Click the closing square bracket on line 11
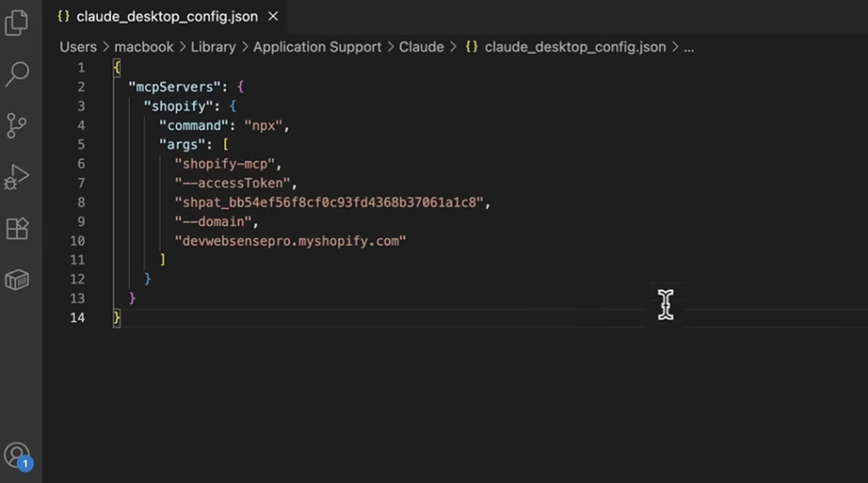Screen dimensions: 868x483 tap(163, 259)
